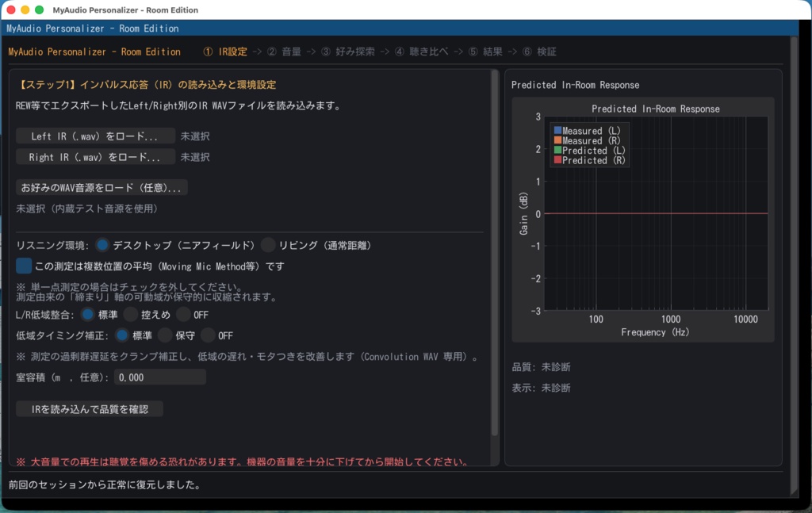
Task: Go to step ③ 好み探索
Action: 347,52
